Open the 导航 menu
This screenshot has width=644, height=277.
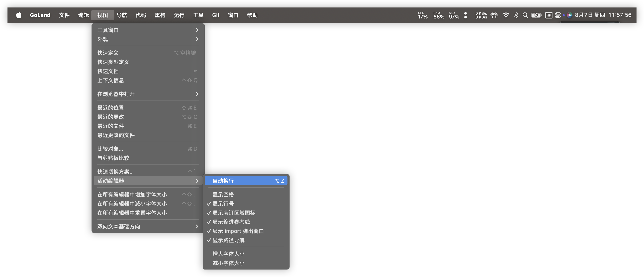[x=122, y=15]
